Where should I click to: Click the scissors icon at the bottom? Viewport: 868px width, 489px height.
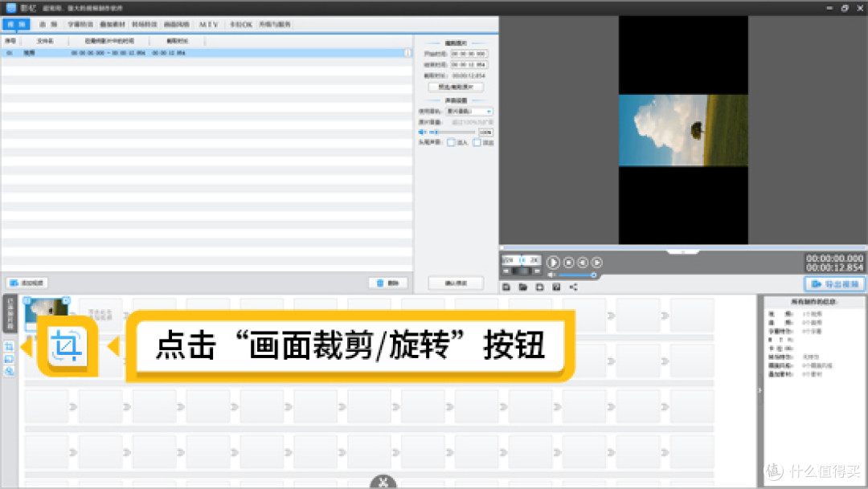click(383, 483)
